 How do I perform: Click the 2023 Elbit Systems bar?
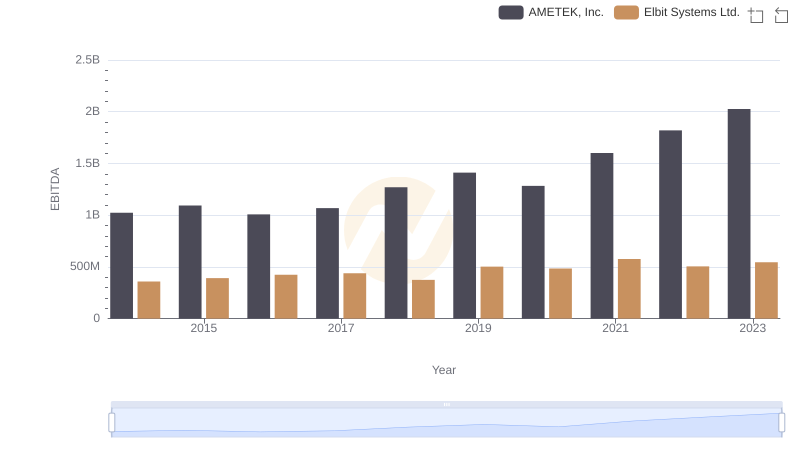point(766,290)
